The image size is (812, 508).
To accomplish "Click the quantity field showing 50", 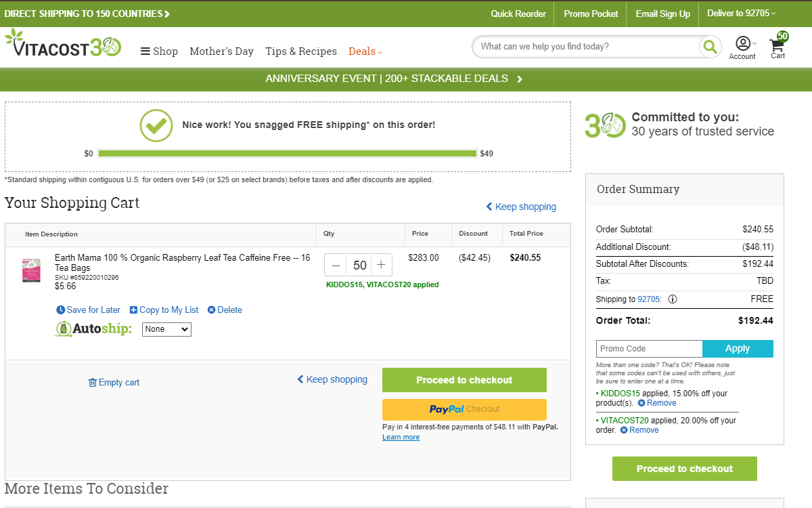I will click(x=359, y=265).
